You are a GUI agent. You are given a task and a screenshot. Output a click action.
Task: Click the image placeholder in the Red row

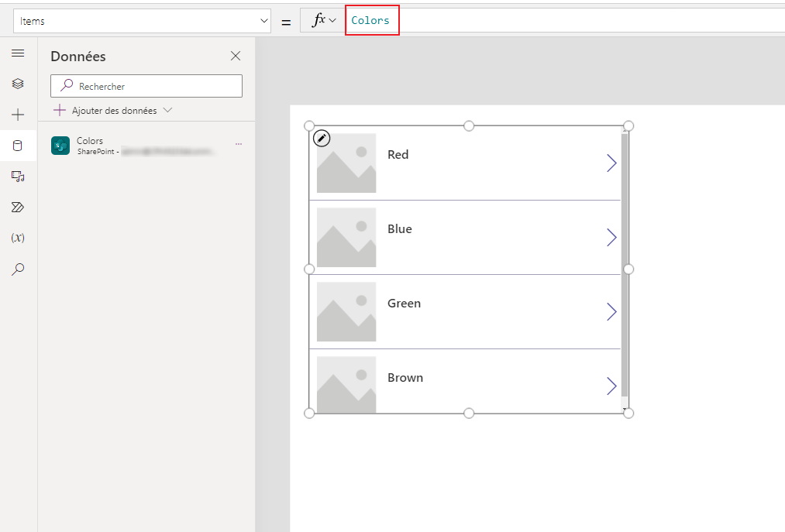click(346, 163)
